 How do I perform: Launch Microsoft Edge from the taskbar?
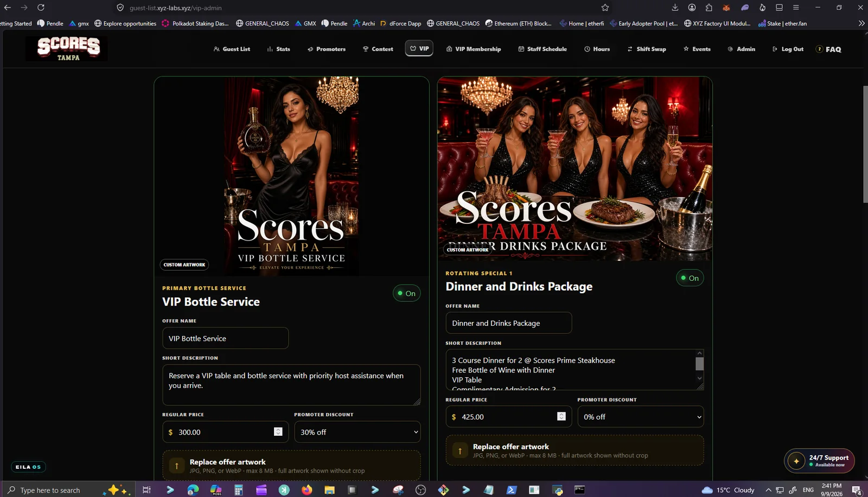[193, 490]
